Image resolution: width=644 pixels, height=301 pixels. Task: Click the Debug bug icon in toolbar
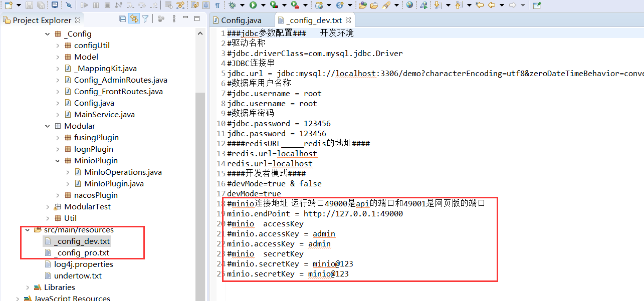point(232,6)
